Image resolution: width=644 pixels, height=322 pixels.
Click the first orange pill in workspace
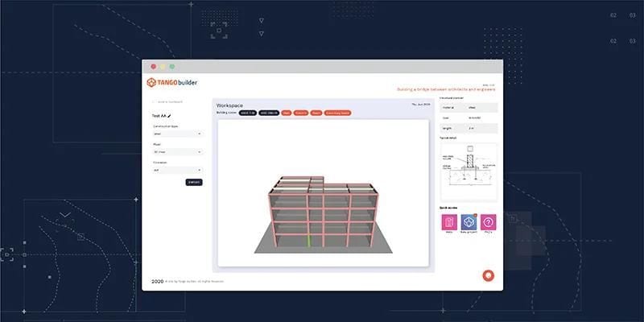point(287,113)
